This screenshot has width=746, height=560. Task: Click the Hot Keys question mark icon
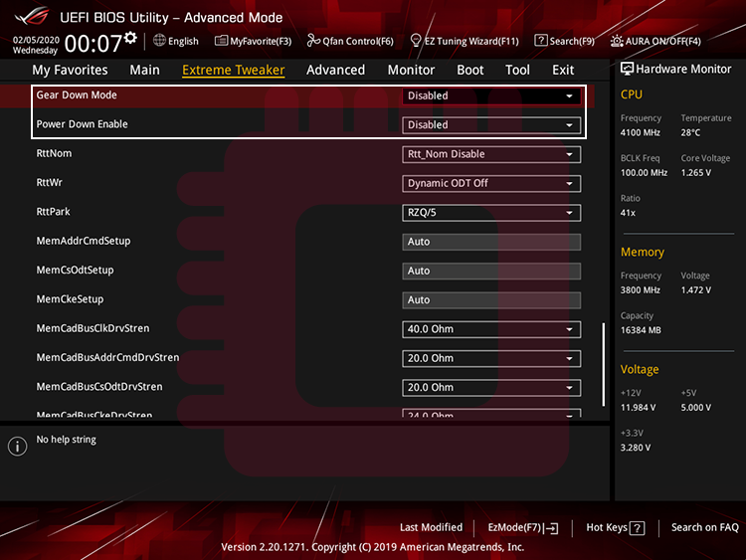[x=638, y=528]
